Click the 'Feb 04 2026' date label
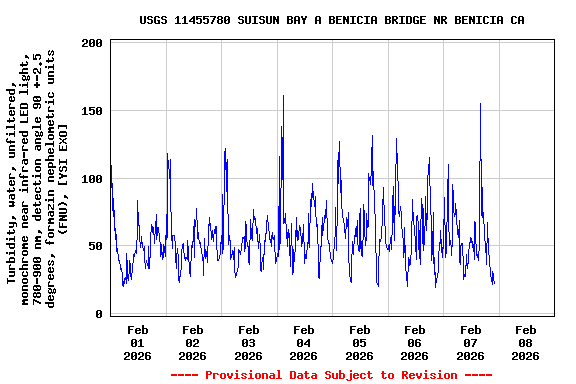Screen dimensions: 576x384 303,343
